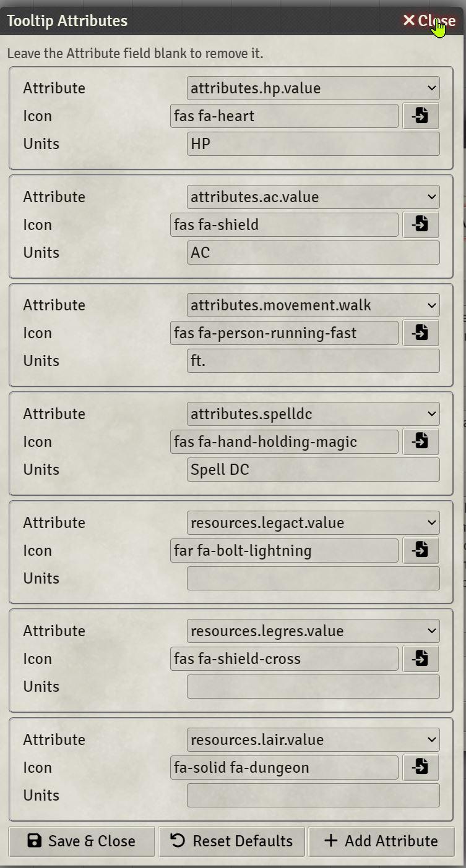
Task: Click the Save & Close button
Action: 81,841
